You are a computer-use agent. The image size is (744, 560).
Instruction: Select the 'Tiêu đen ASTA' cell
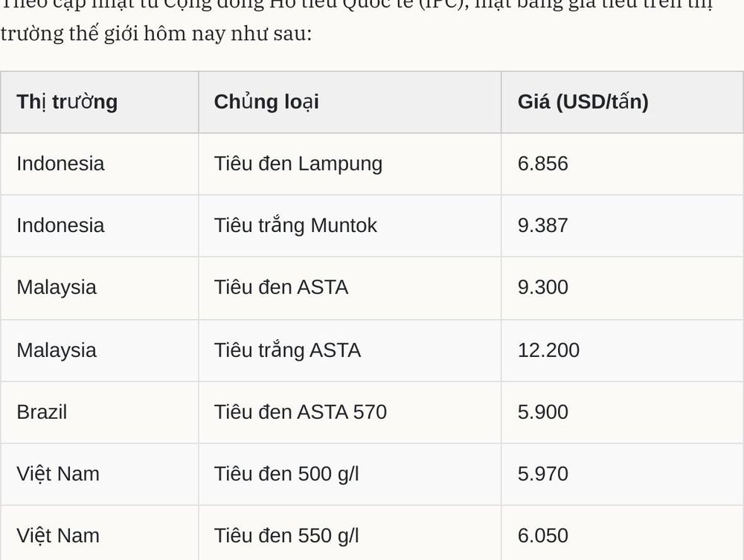pos(350,288)
